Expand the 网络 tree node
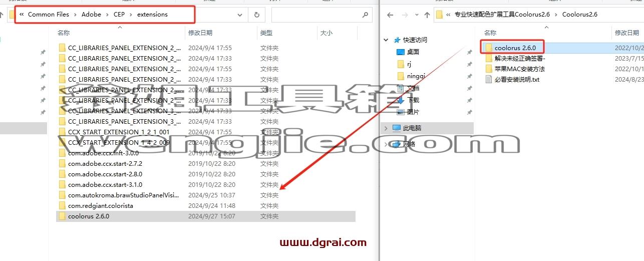 [x=386, y=144]
